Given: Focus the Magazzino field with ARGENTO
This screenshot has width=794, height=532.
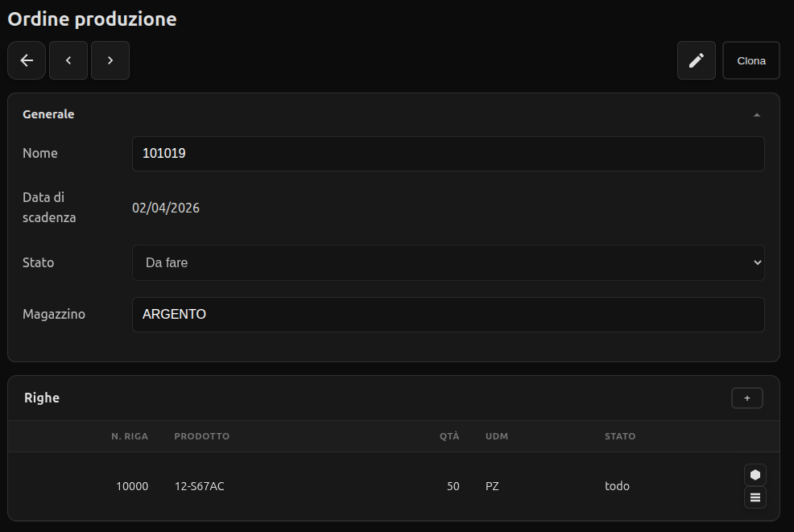Looking at the screenshot, I should tap(448, 315).
